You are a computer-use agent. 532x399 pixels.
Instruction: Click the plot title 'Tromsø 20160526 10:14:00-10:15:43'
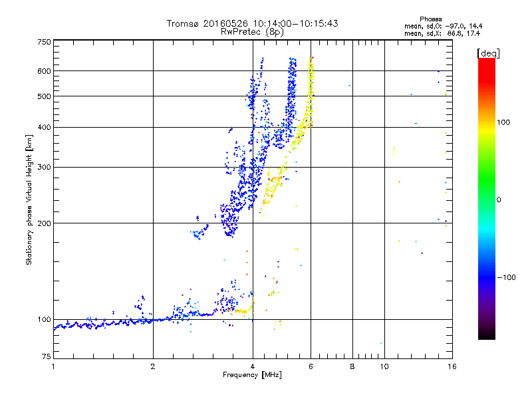(x=252, y=23)
